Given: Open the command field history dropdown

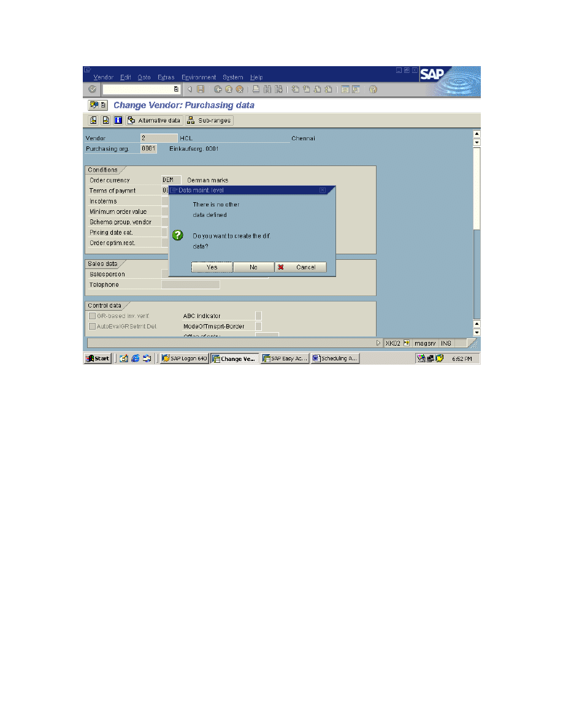Looking at the screenshot, I should click(176, 89).
